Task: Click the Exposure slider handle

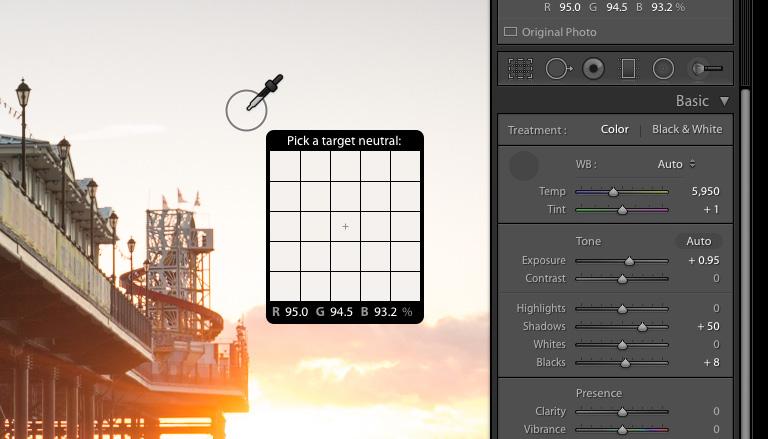Action: coord(629,261)
